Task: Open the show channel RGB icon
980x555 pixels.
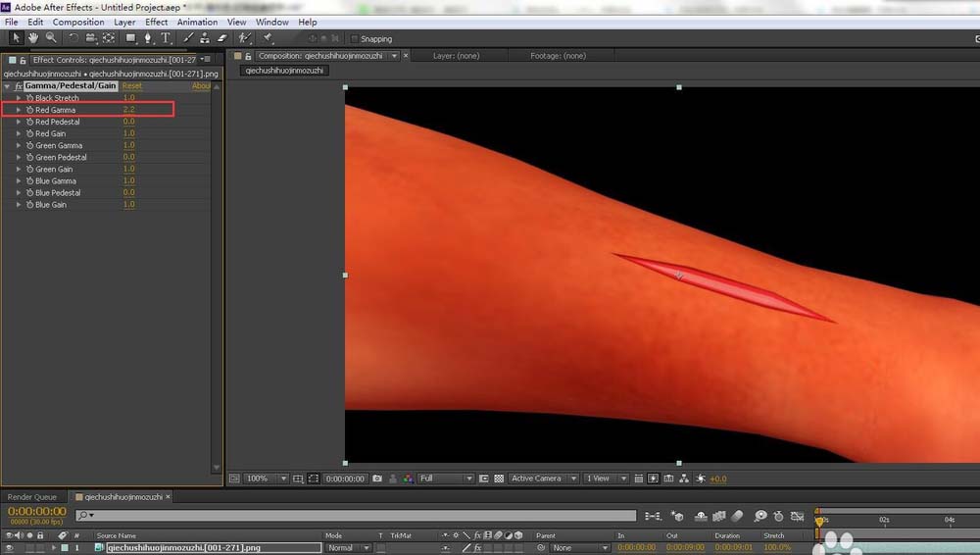Action: [408, 479]
